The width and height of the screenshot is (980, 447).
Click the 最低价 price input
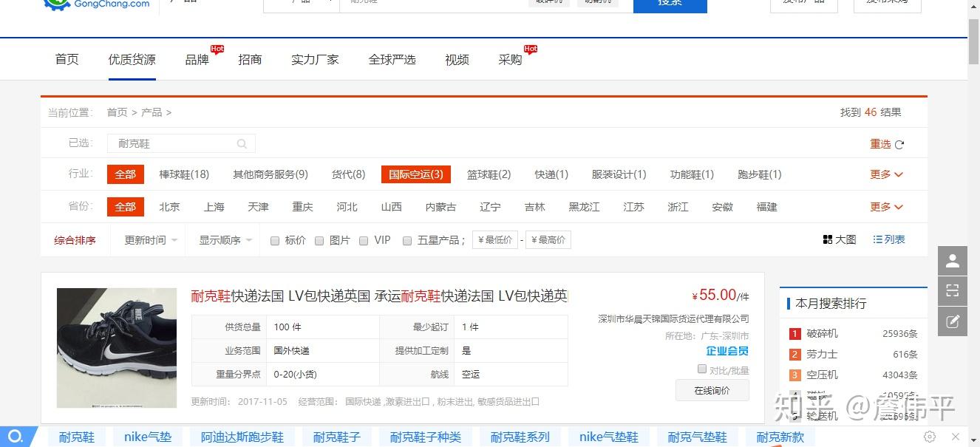coord(495,240)
